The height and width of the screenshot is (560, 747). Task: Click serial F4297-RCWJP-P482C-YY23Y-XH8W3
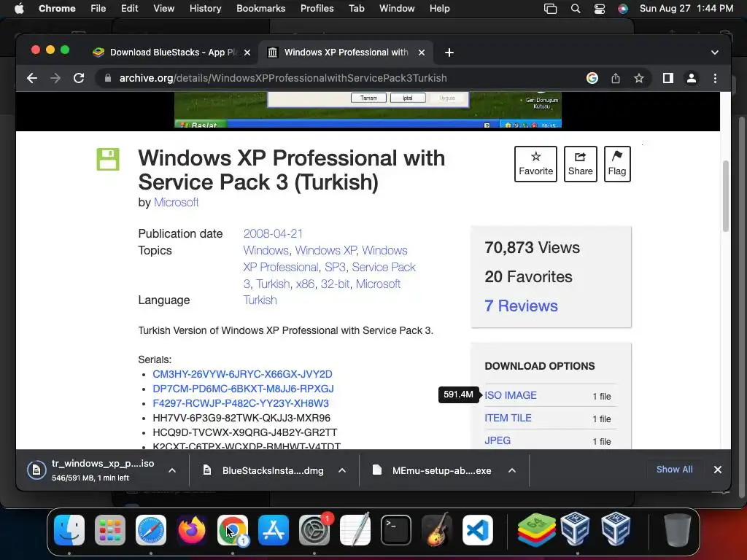(241, 403)
